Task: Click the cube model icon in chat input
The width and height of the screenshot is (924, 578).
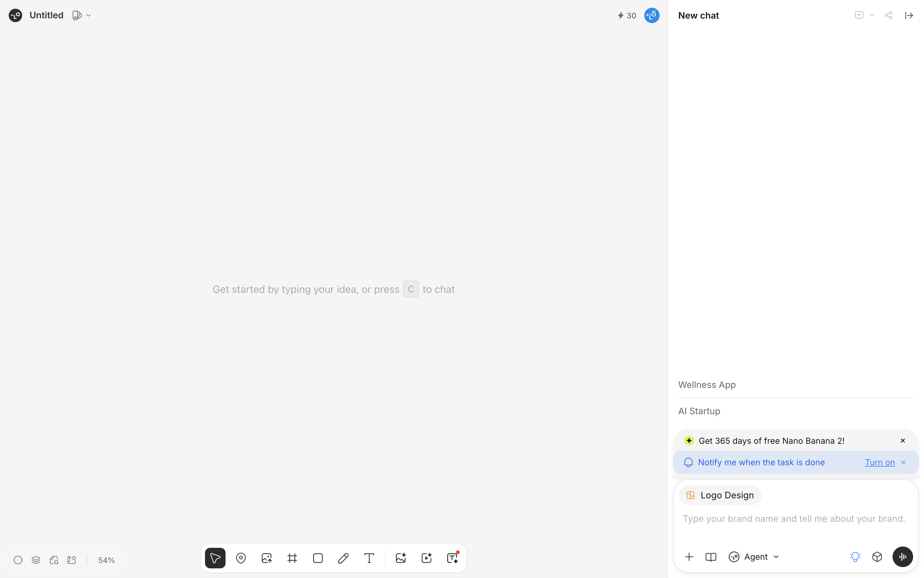Action: pos(877,557)
